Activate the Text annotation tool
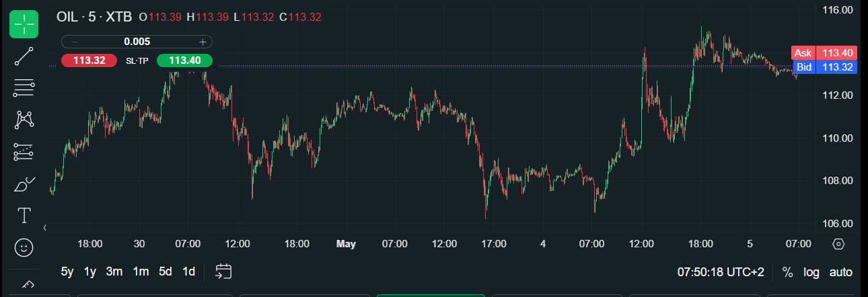868x297 pixels. click(x=24, y=216)
